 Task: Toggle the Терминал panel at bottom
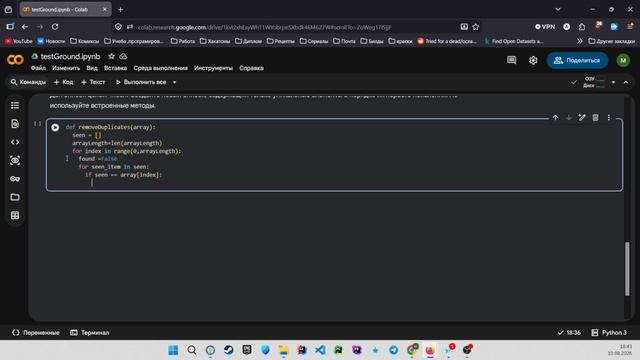pos(90,333)
